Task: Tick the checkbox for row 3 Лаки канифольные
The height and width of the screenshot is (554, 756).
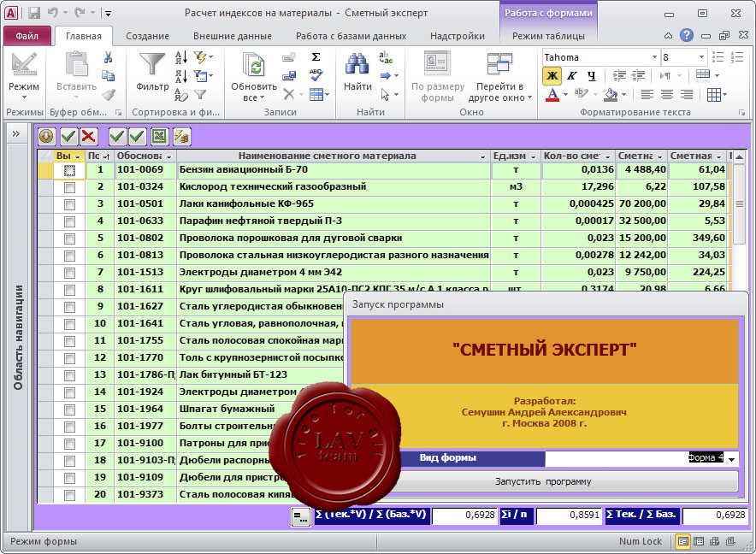Action: coord(69,204)
